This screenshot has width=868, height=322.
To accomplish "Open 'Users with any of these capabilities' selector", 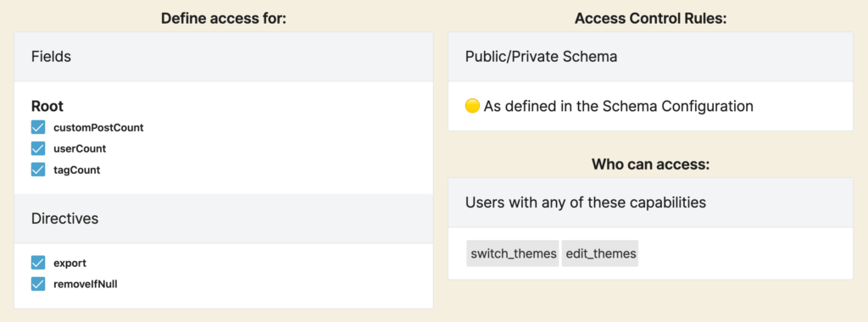I will click(650, 203).
